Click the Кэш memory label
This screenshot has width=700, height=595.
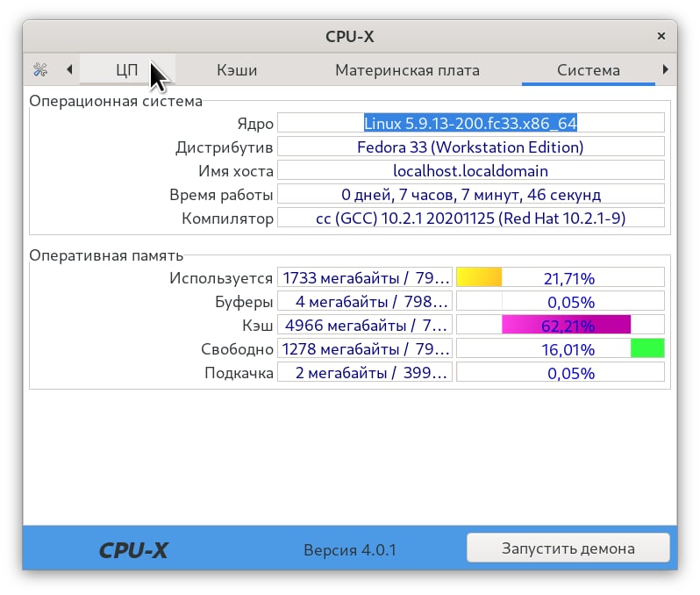258,326
